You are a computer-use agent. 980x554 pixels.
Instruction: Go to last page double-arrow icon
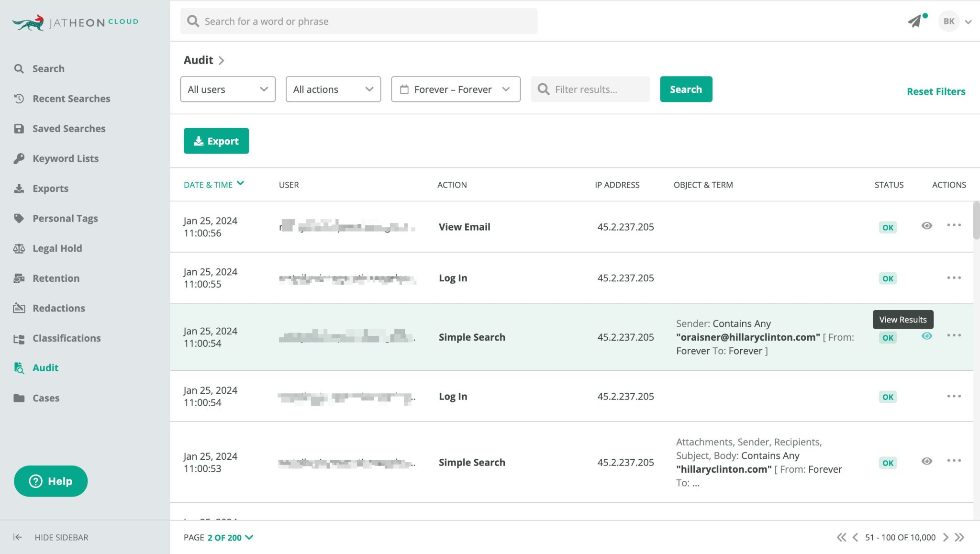point(959,537)
